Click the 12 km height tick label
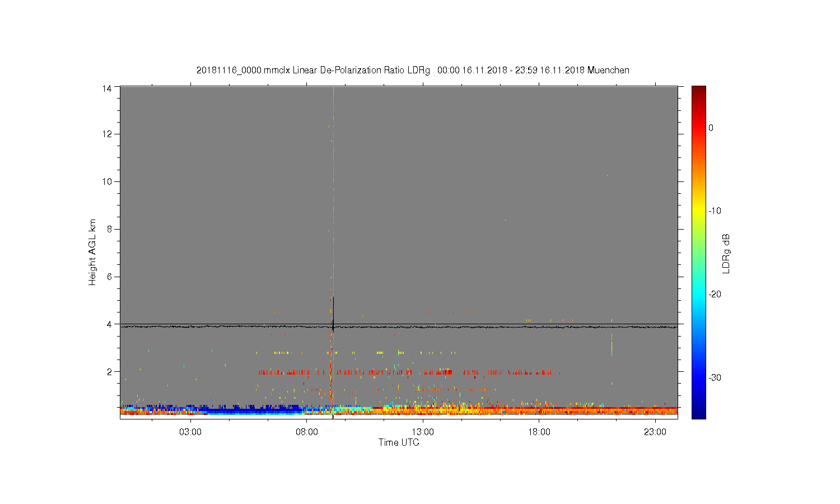 (107, 134)
